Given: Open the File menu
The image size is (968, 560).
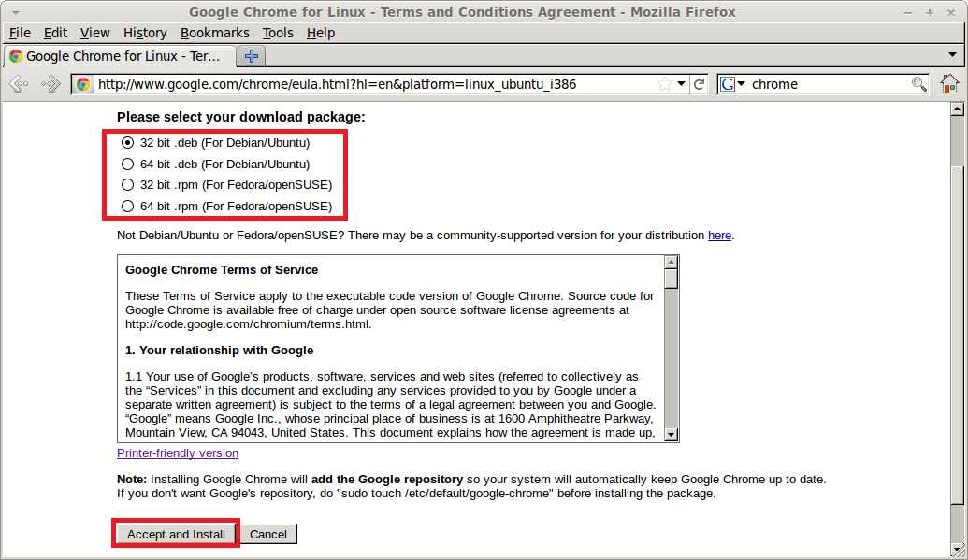Looking at the screenshot, I should (20, 33).
